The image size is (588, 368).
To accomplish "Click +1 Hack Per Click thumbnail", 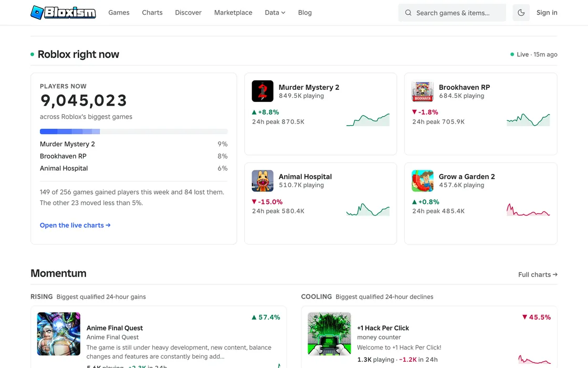I will pyautogui.click(x=329, y=334).
